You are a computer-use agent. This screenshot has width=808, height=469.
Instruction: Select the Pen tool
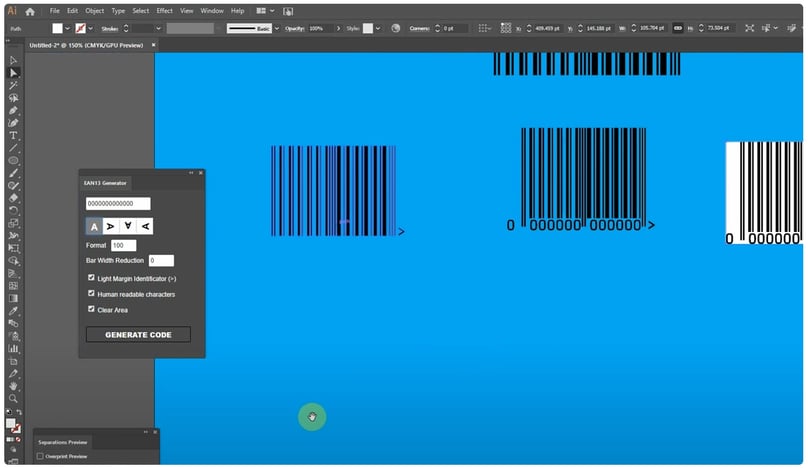pos(13,110)
